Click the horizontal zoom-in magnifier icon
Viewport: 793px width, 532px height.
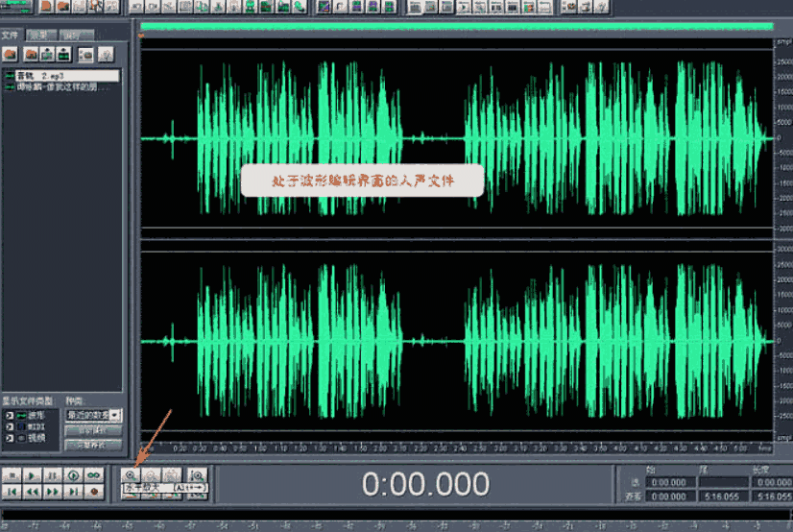[x=131, y=475]
